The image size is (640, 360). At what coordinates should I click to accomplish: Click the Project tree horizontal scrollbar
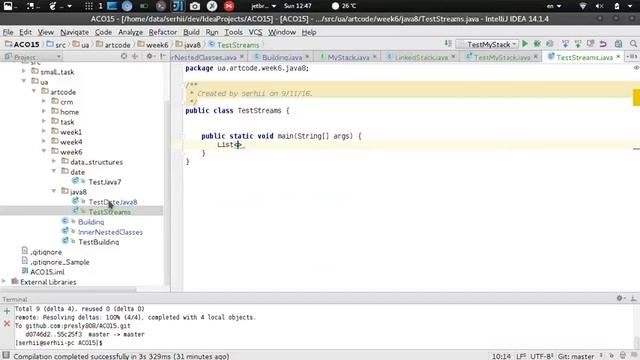68,289
